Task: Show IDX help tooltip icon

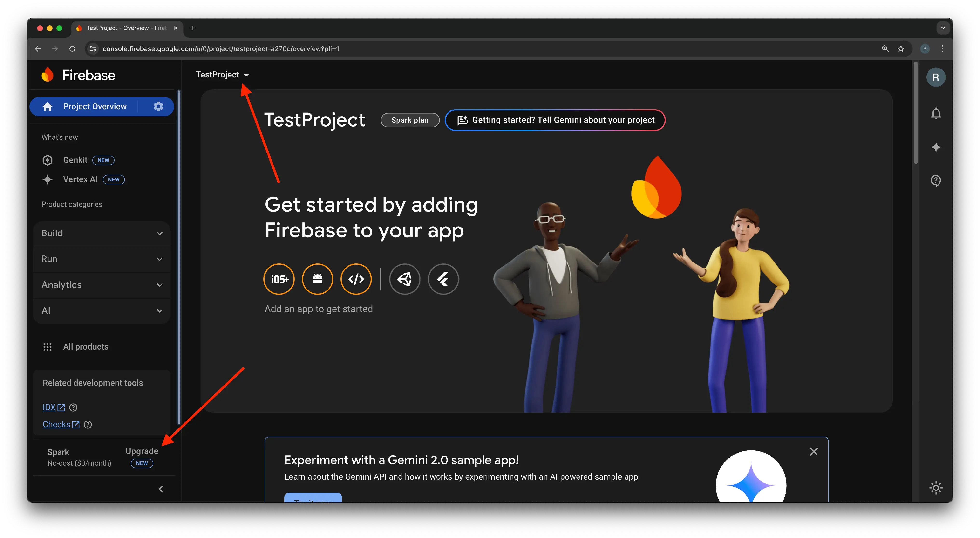Action: point(73,407)
